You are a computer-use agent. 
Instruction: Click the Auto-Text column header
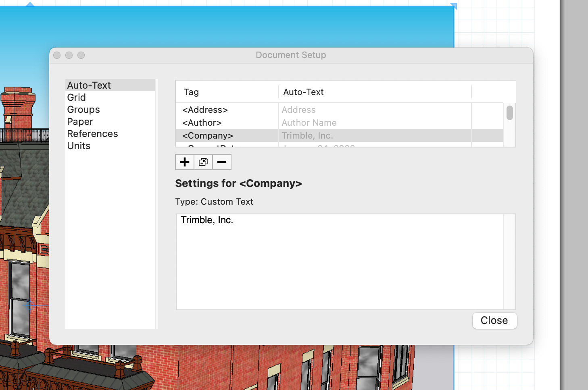tap(303, 92)
